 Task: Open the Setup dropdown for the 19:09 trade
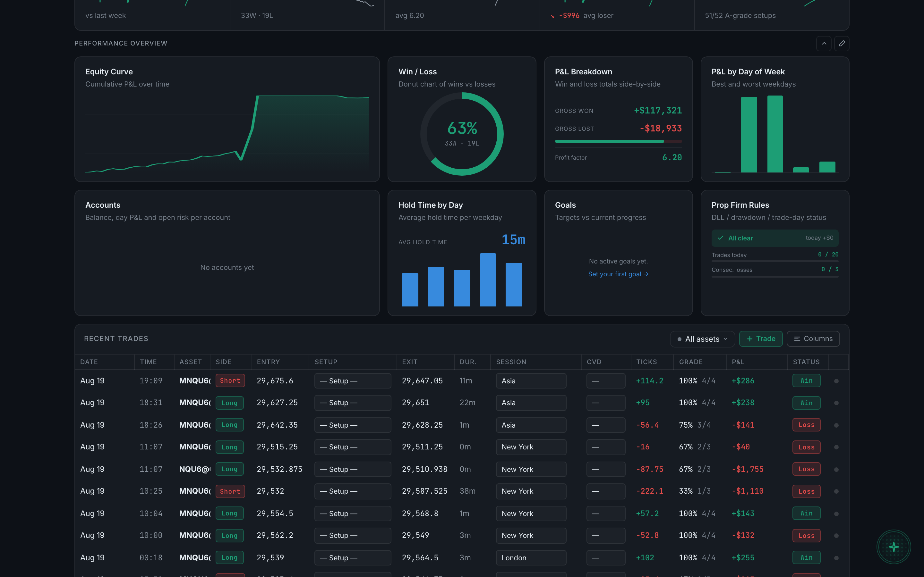point(352,381)
